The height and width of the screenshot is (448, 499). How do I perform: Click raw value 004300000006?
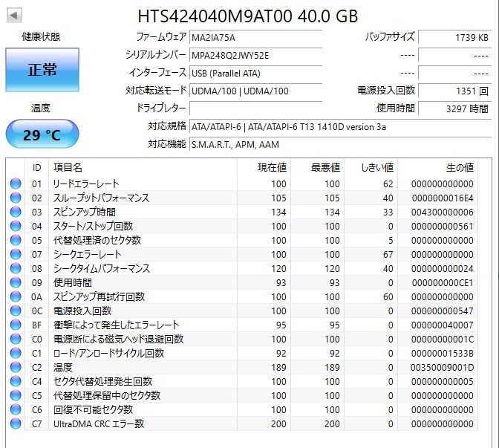(x=443, y=212)
